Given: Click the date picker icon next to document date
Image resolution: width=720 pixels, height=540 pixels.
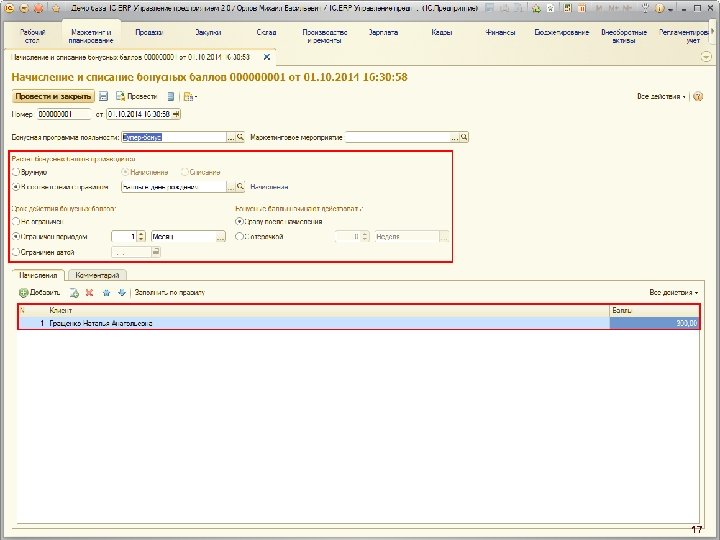Looking at the screenshot, I should pos(176,114).
